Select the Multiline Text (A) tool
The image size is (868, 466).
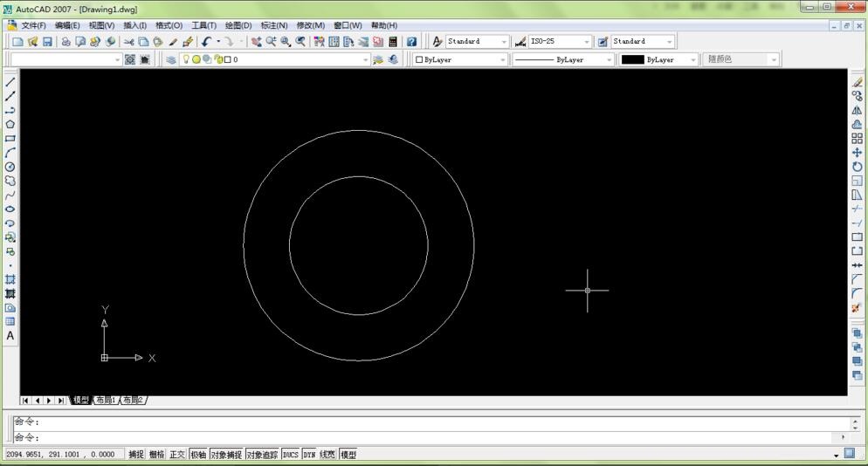10,336
